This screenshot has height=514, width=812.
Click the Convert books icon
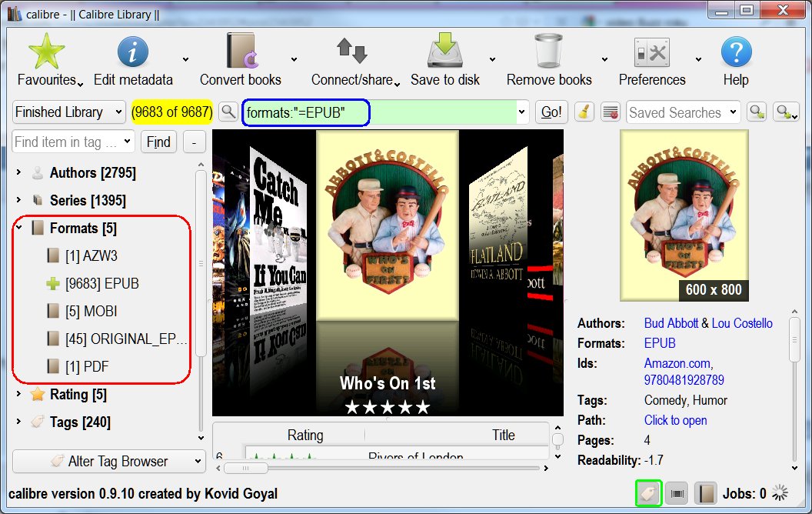(242, 51)
